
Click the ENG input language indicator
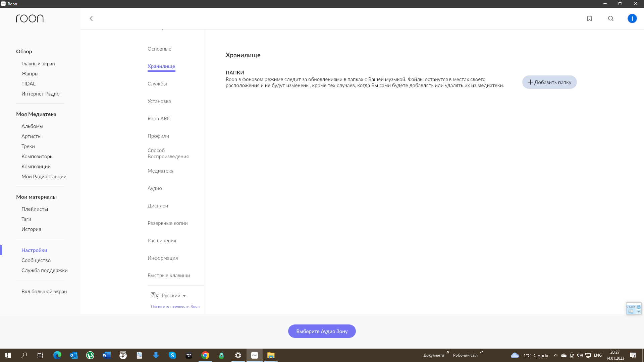point(598,355)
